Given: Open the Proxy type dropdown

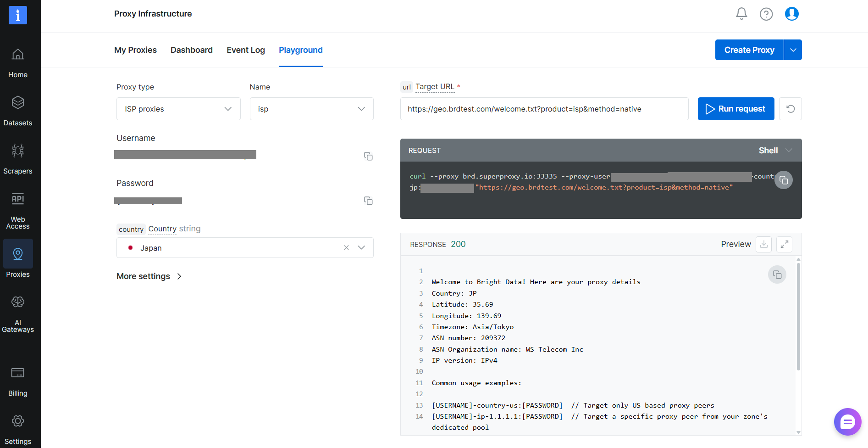Looking at the screenshot, I should click(178, 109).
